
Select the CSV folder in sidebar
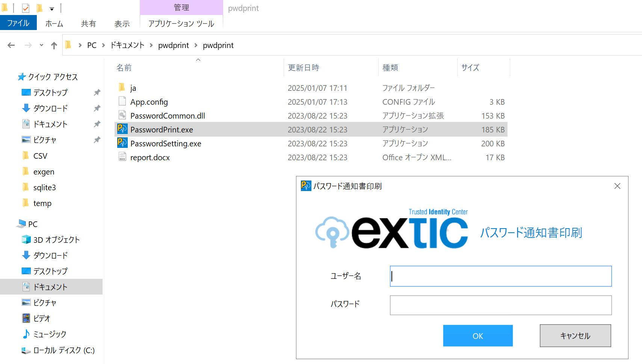(x=40, y=156)
